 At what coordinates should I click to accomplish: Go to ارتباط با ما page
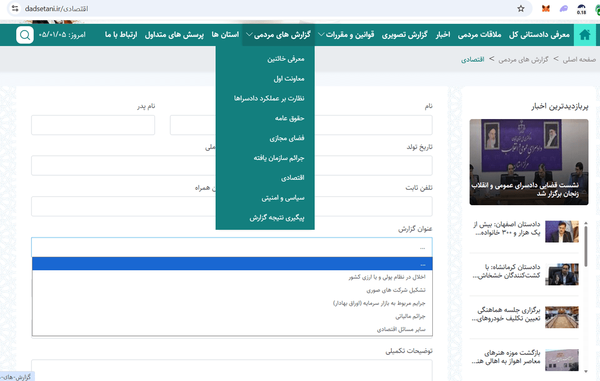121,35
